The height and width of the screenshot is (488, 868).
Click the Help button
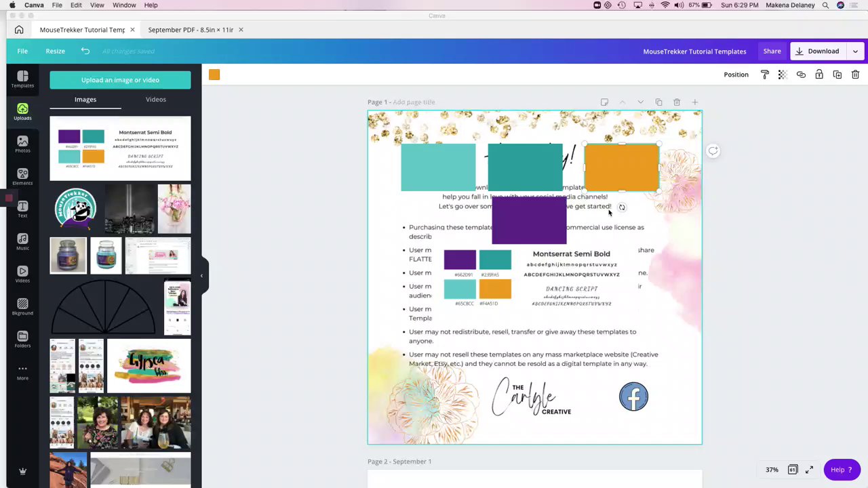(x=842, y=470)
